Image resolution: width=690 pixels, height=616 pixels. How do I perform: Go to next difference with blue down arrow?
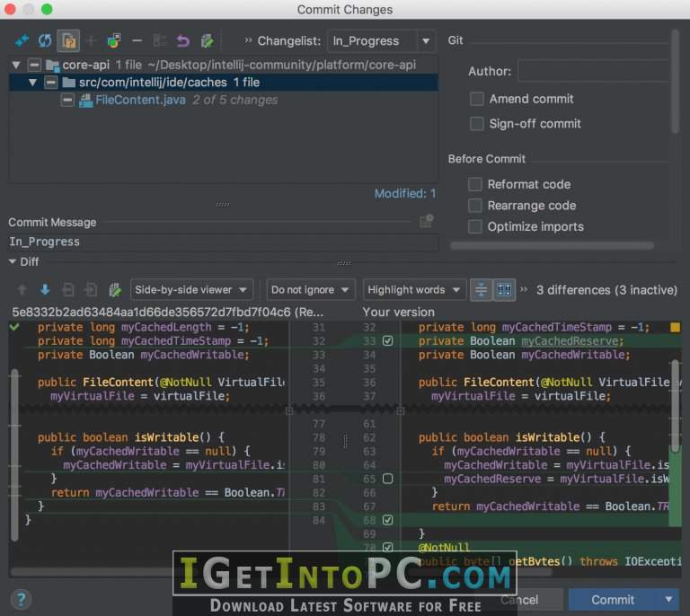[x=44, y=290]
